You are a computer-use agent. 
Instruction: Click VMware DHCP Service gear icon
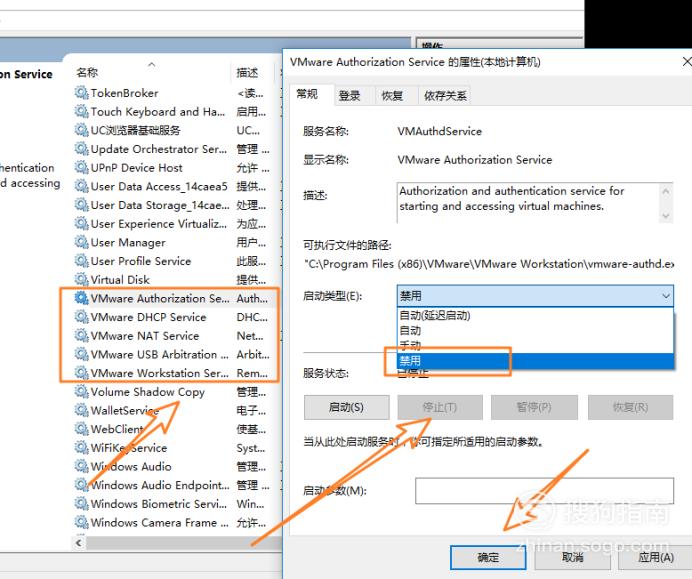(81, 316)
